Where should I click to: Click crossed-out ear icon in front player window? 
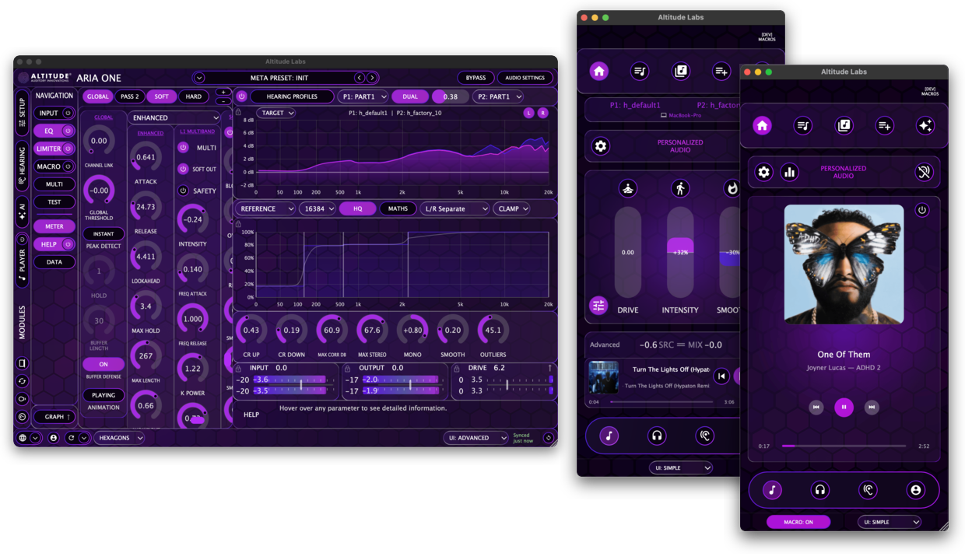(x=924, y=172)
